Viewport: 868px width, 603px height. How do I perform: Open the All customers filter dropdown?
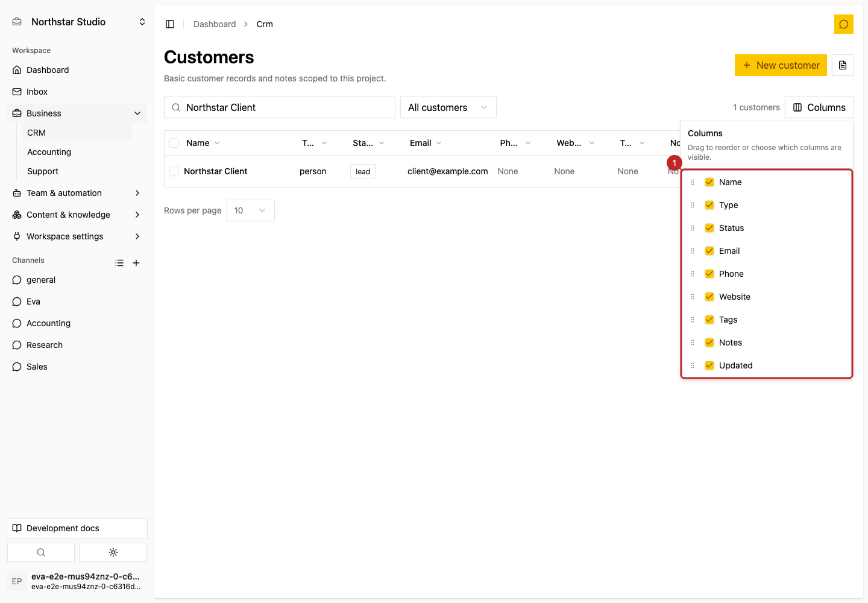[x=448, y=107]
